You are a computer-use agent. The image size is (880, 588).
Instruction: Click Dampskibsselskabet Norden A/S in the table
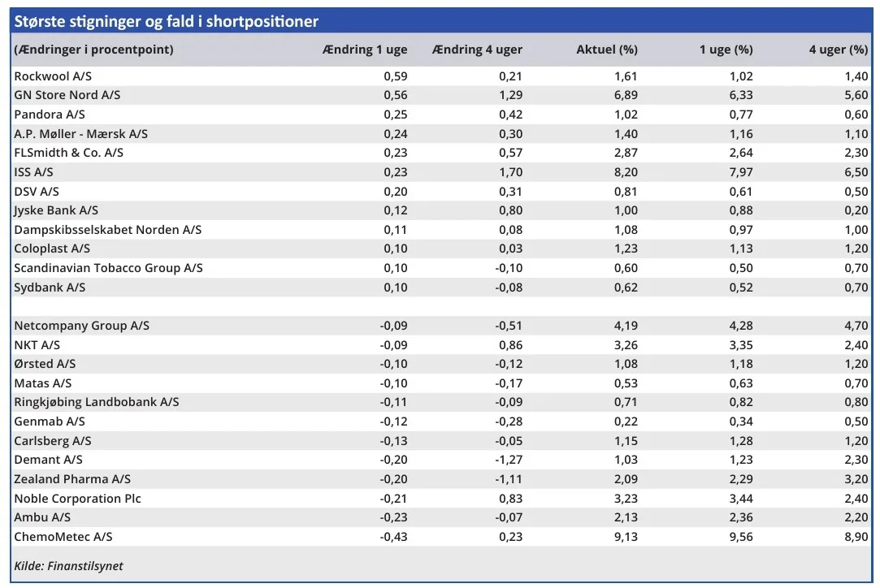pyautogui.click(x=107, y=230)
